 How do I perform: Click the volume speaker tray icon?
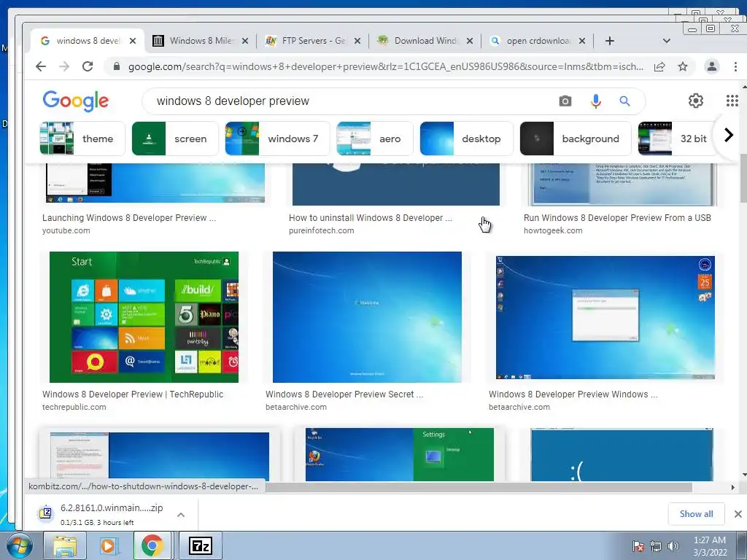tap(673, 545)
